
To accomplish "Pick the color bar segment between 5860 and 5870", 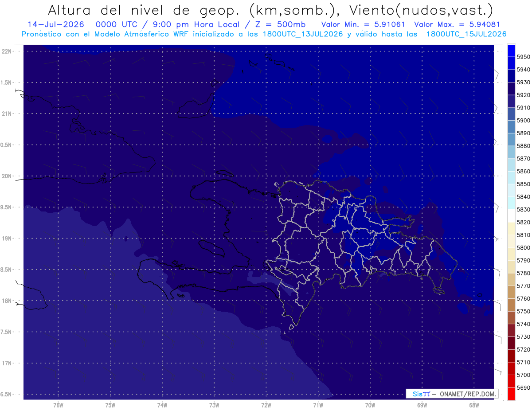I will click(511, 165).
